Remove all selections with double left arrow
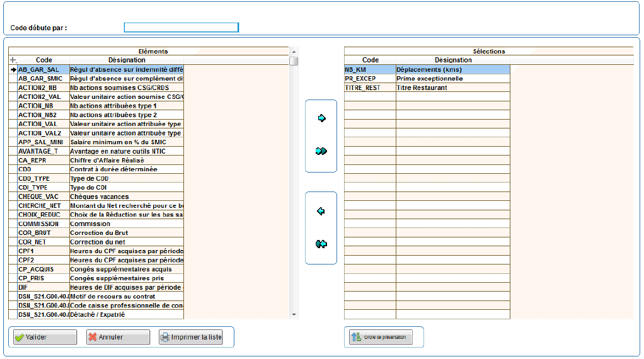This screenshot has height=359, width=644. coord(321,244)
